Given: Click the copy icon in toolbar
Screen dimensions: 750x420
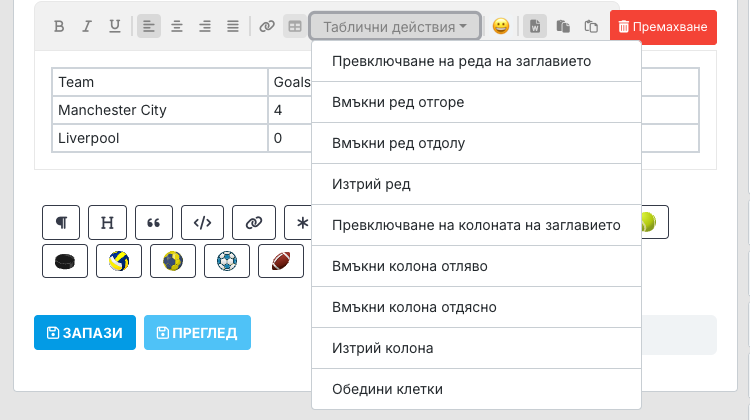Looking at the screenshot, I should (591, 26).
